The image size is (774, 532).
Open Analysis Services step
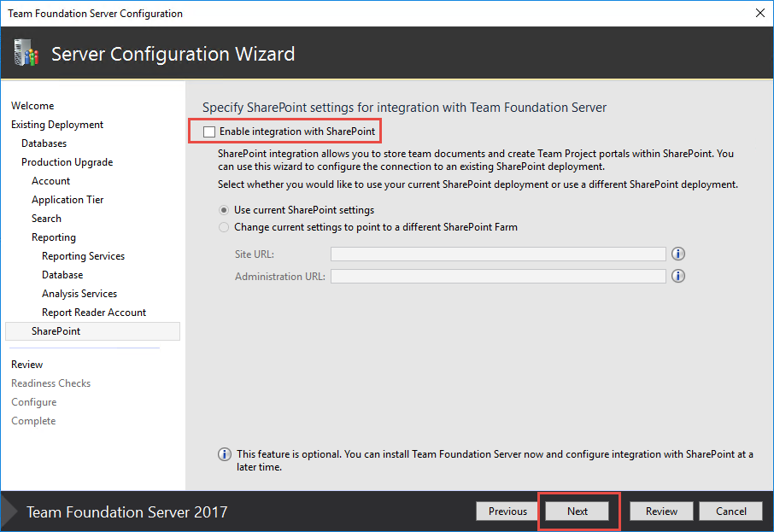(x=79, y=294)
